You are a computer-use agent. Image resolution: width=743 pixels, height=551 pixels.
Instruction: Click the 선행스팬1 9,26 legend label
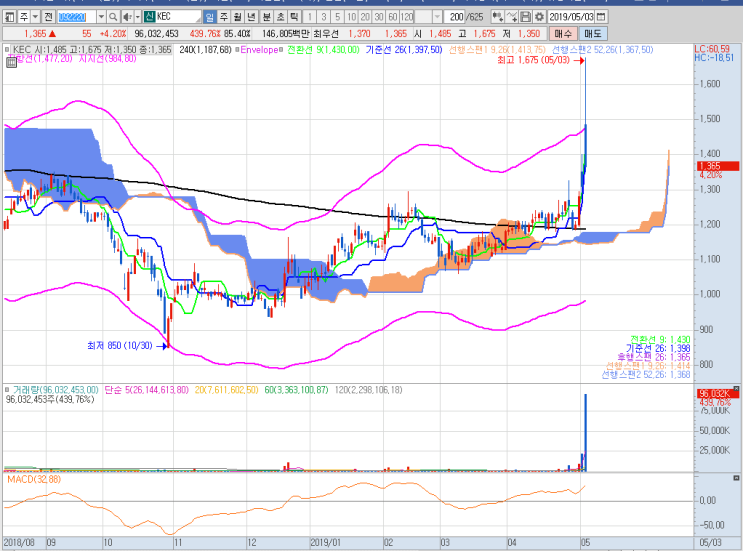[x=497, y=50]
